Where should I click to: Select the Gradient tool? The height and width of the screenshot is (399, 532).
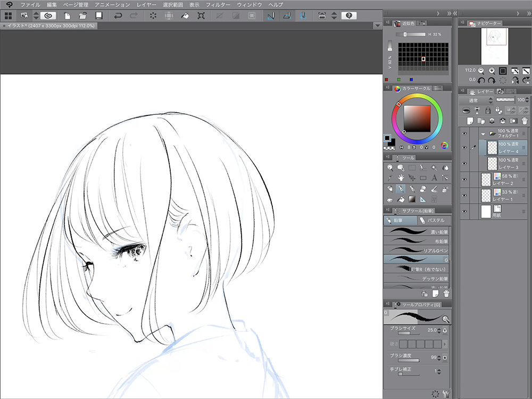412,199
